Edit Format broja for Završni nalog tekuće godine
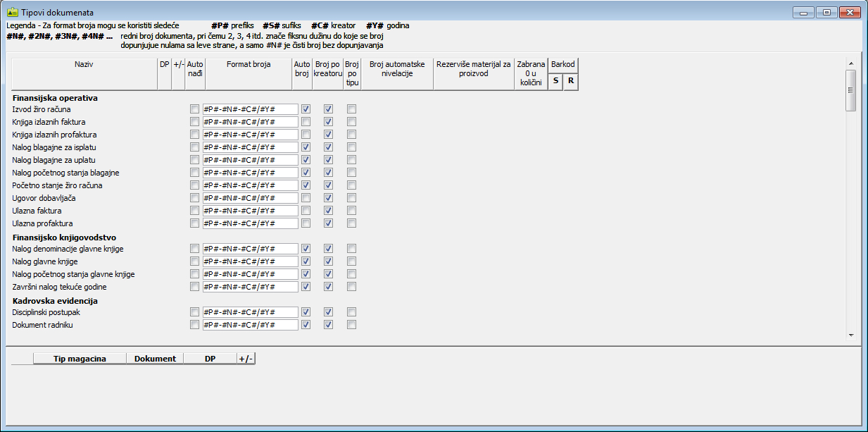868x432 pixels. coord(250,287)
